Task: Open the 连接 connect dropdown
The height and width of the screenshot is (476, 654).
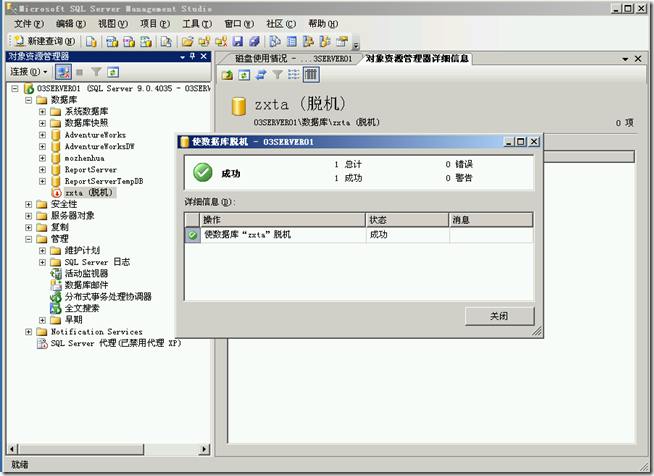Action: (29, 72)
